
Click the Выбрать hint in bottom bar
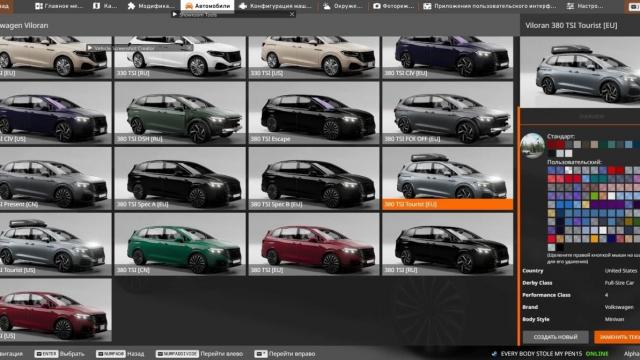[x=59, y=354]
